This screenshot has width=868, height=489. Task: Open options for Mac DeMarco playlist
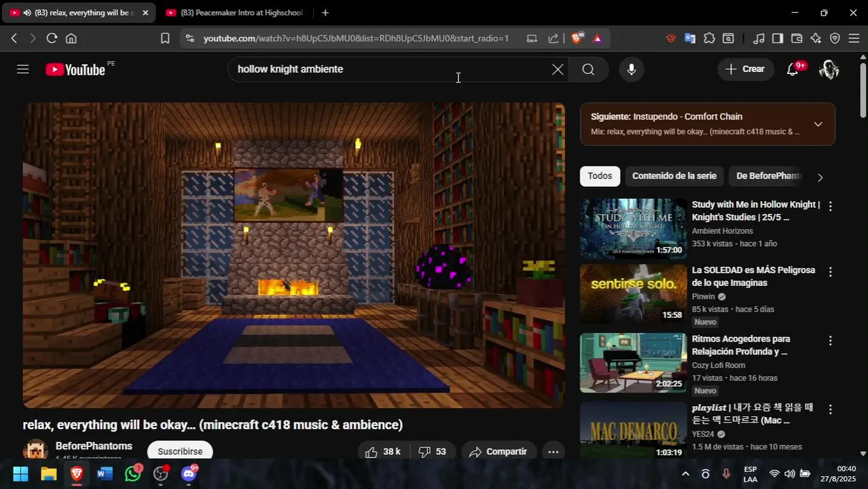tap(830, 410)
